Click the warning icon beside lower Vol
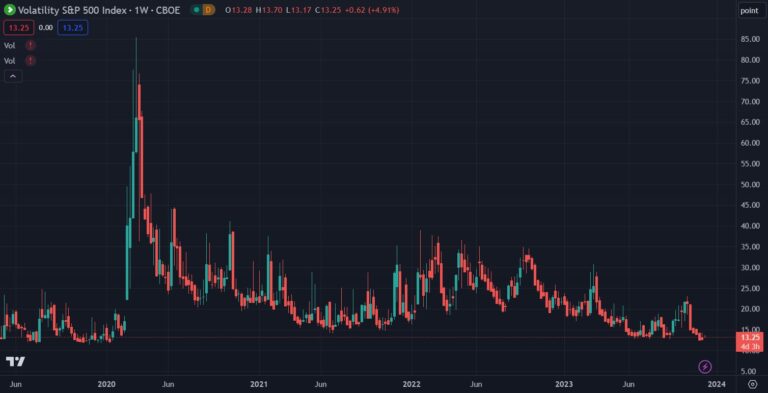 [30, 61]
